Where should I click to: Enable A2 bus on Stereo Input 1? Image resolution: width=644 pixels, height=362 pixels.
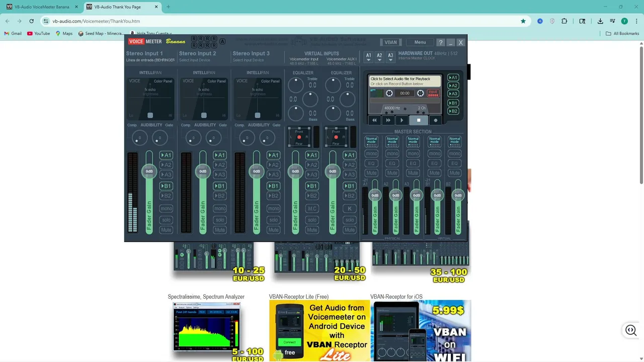point(166,165)
